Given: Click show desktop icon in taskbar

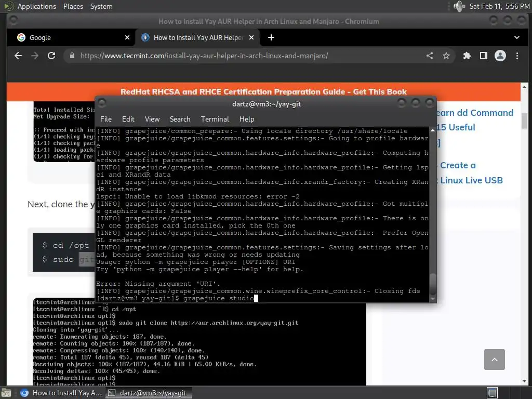Looking at the screenshot, I should click(6, 393).
